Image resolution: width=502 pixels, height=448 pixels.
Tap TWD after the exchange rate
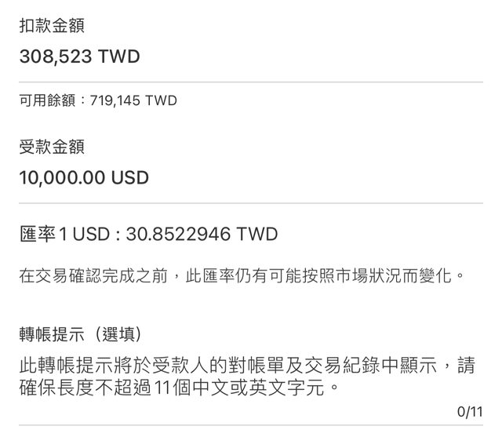pos(257,235)
